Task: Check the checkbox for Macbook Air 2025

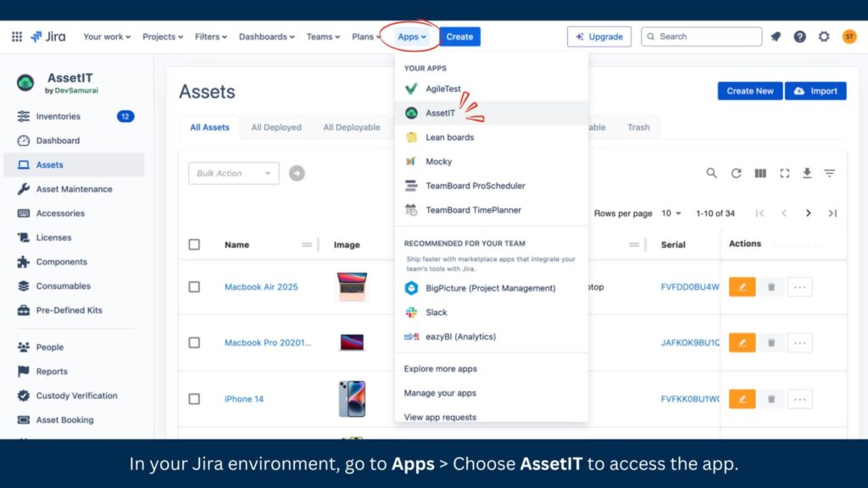Action: pyautogui.click(x=193, y=286)
